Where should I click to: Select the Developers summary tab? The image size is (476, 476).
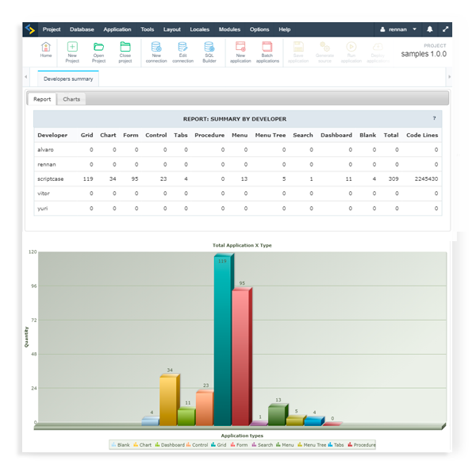click(67, 79)
